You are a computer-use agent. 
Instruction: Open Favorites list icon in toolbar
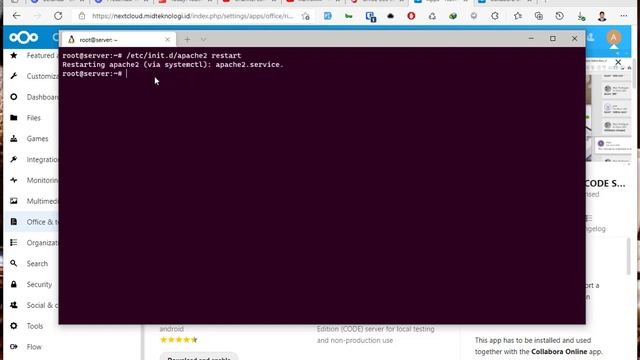[x=518, y=16]
